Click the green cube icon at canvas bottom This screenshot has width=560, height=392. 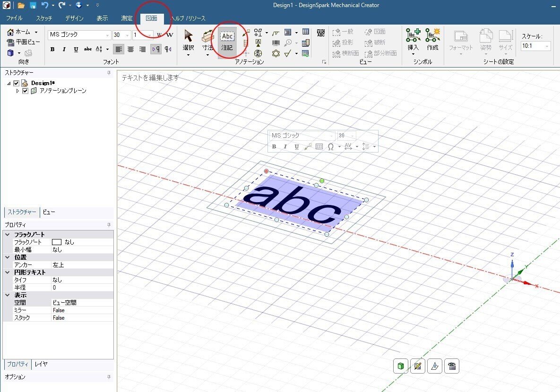[x=401, y=366]
